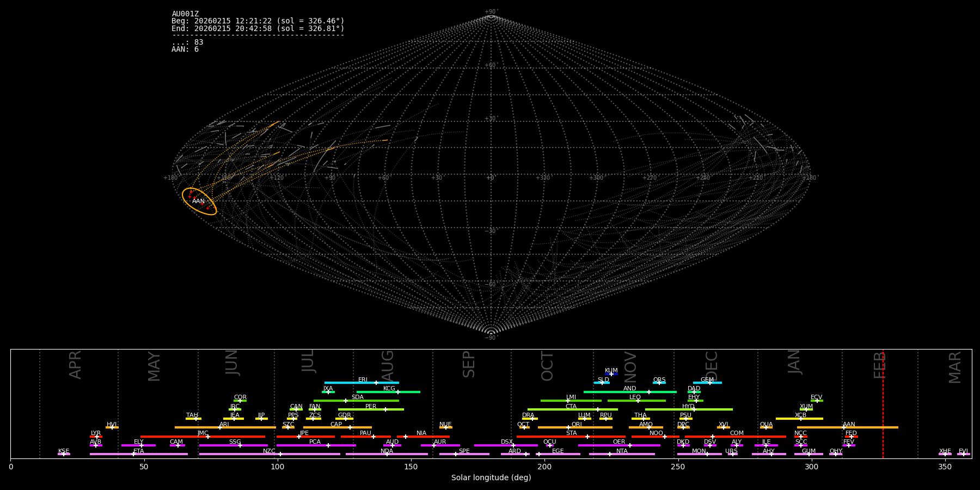Click the GDR shower label

coord(345,415)
